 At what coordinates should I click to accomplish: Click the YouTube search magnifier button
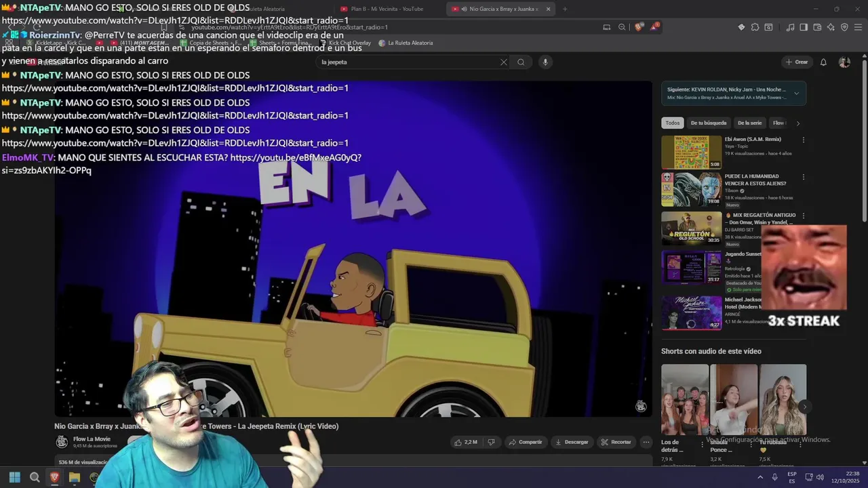(521, 62)
